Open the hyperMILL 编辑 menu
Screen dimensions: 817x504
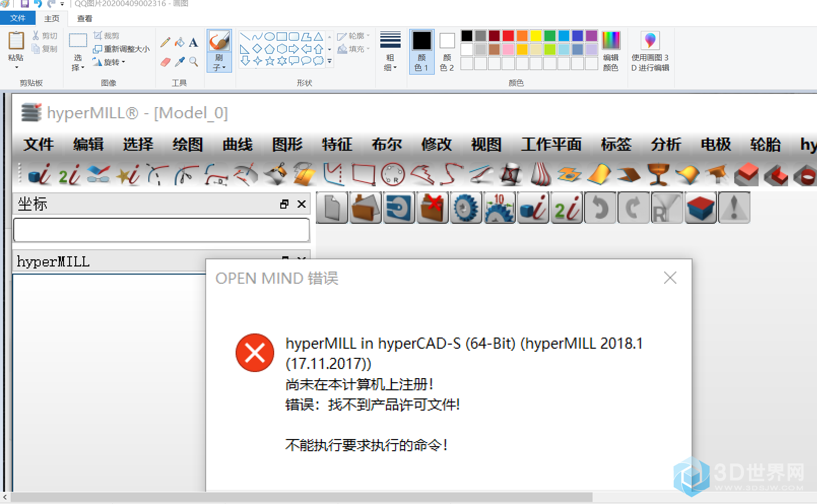pyautogui.click(x=88, y=145)
